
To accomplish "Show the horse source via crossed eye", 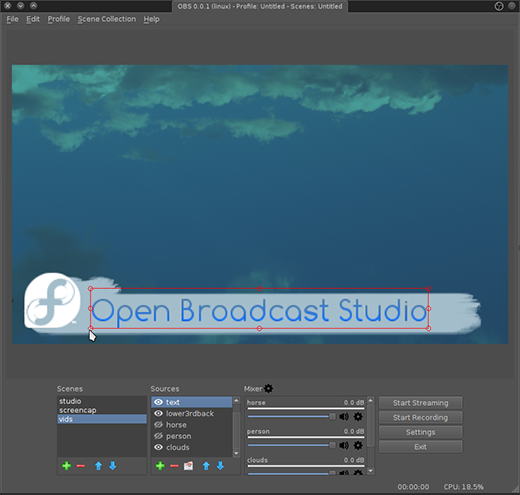I will coord(158,425).
